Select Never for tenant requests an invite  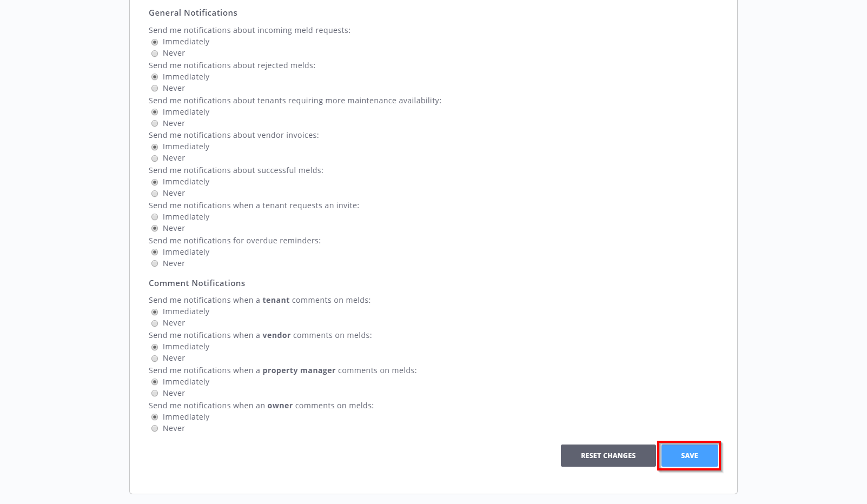point(155,228)
